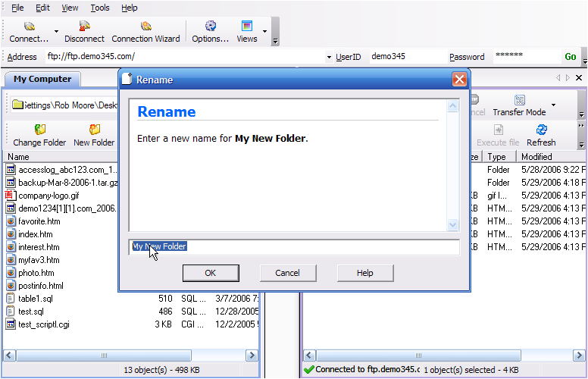Open the Address history dropdown

[x=329, y=57]
